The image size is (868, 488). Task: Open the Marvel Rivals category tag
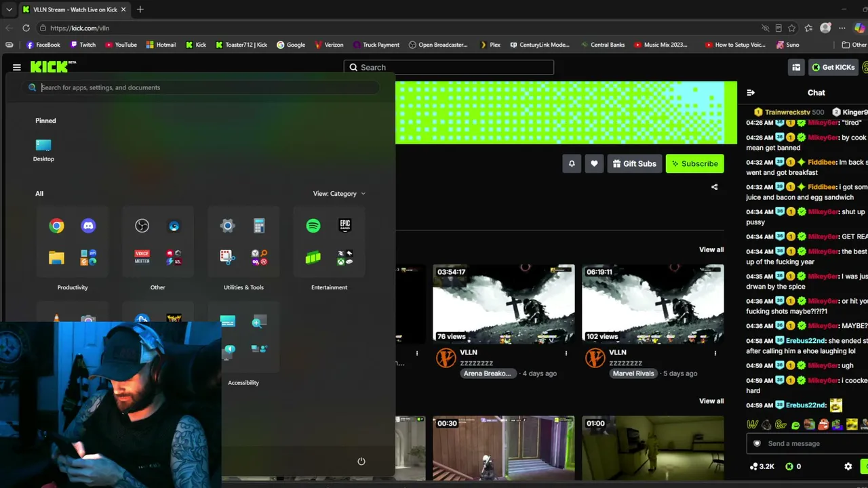coord(633,373)
